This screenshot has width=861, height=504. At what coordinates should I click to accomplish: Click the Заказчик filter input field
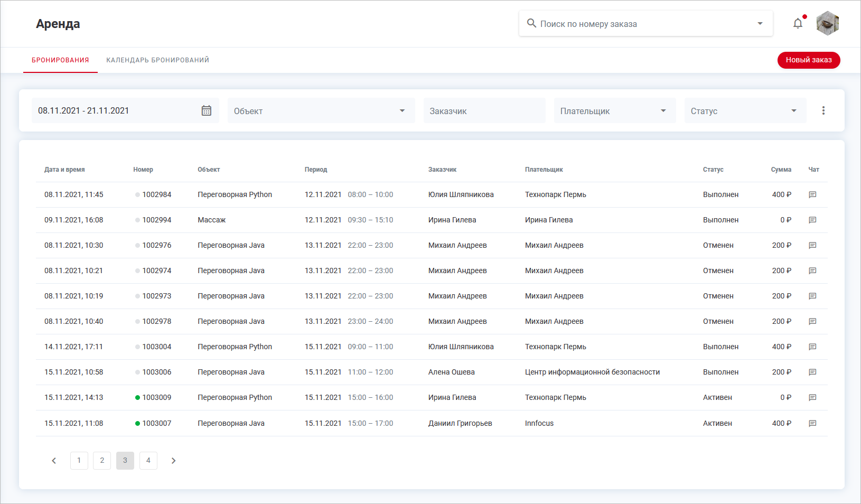[484, 111]
